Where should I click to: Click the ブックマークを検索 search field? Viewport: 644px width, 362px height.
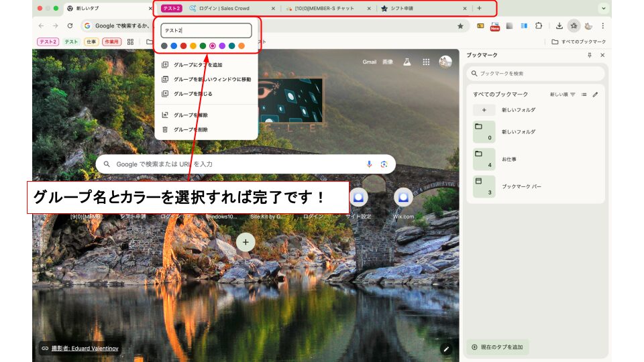coord(535,73)
